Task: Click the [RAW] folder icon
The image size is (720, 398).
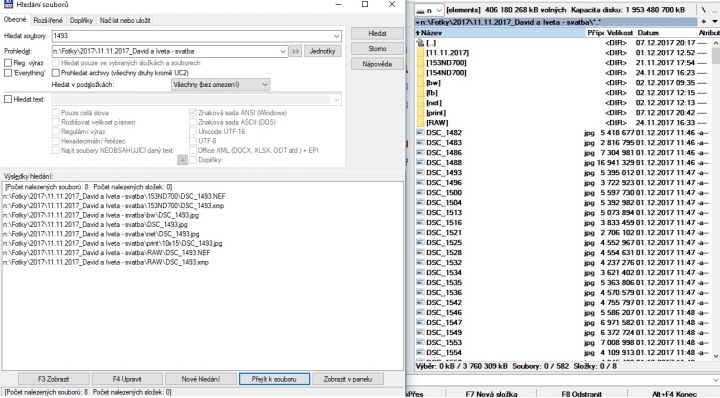Action: click(x=420, y=123)
